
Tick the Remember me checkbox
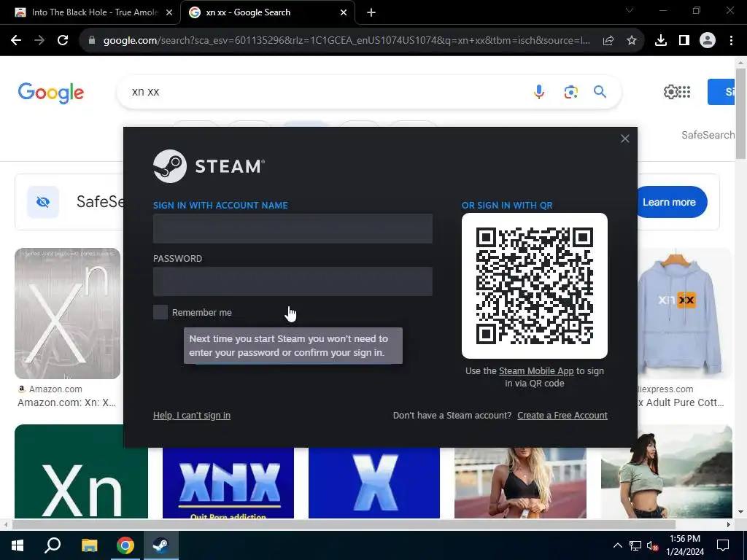(x=160, y=312)
